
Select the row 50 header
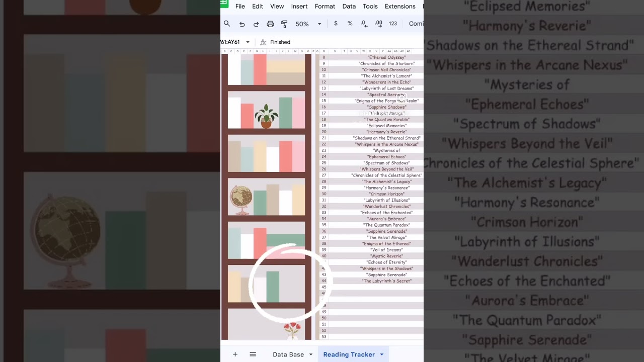point(324,318)
